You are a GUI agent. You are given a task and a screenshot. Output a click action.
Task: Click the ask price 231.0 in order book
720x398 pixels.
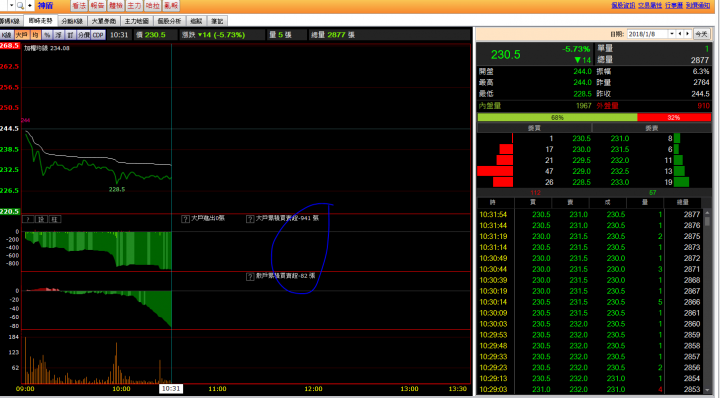tap(620, 138)
